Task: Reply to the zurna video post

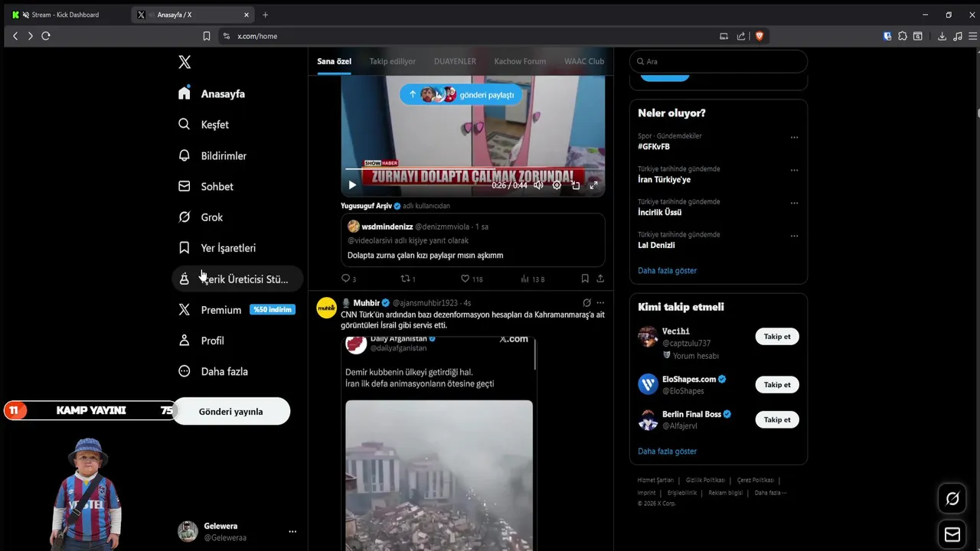Action: click(348, 279)
